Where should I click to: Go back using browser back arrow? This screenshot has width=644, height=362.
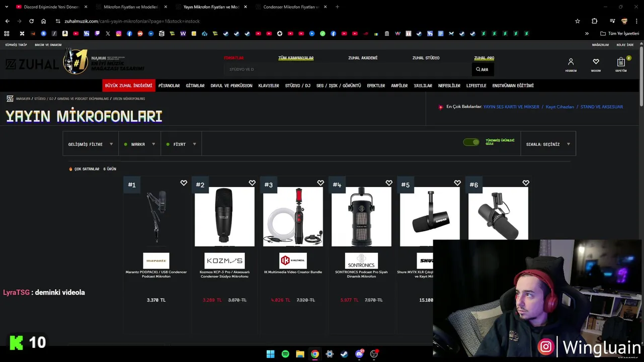point(7,21)
